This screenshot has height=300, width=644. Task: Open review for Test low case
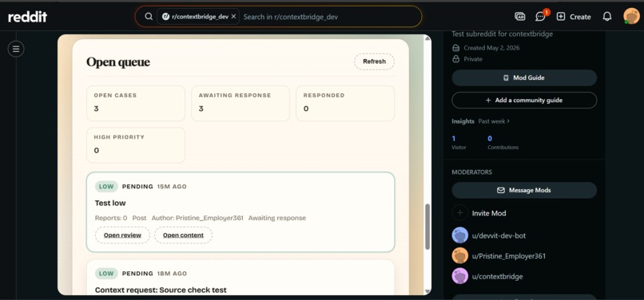pyautogui.click(x=122, y=235)
